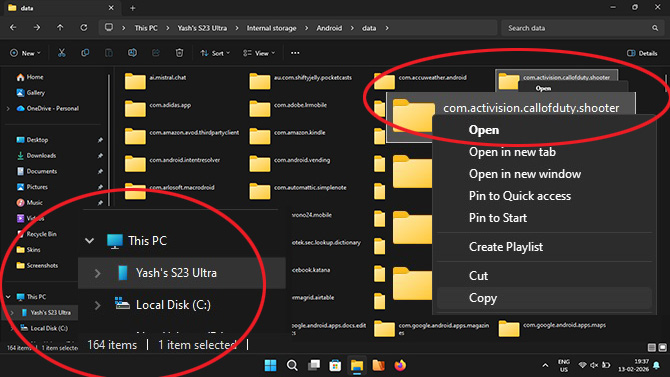670x377 pixels.
Task: Click the Delete trash icon in toolbar
Action: [x=179, y=53]
